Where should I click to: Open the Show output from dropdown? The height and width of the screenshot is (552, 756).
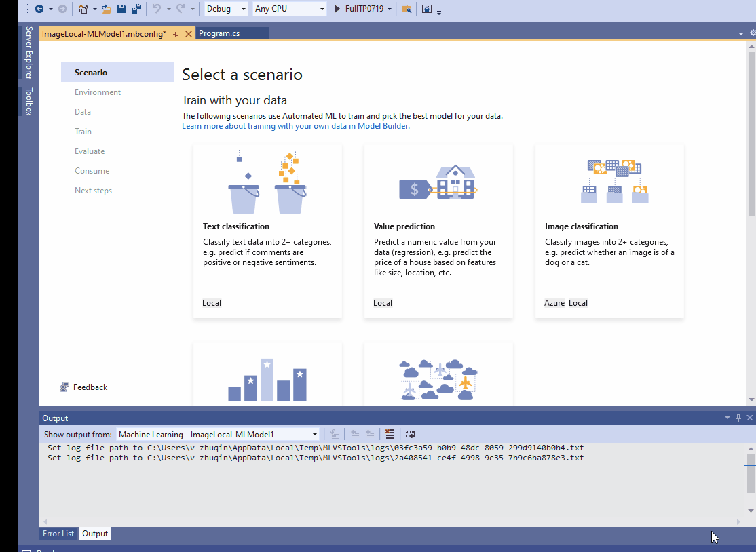point(218,434)
